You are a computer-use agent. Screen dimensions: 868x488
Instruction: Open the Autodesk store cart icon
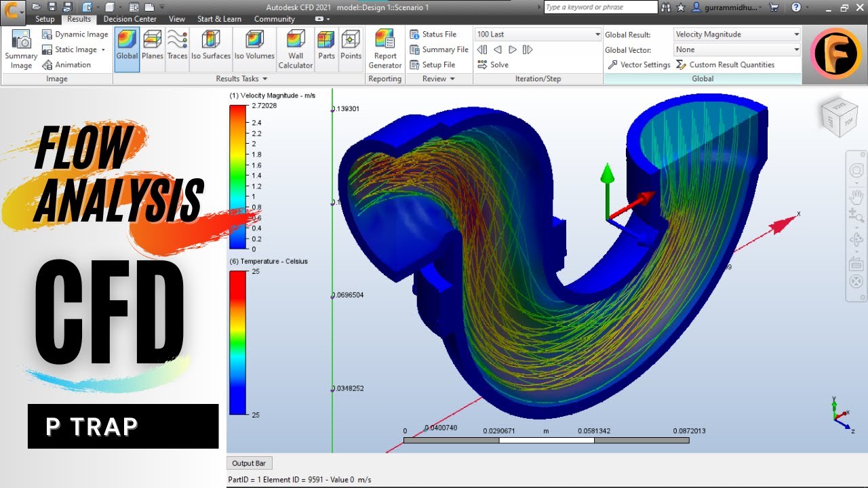(774, 7)
